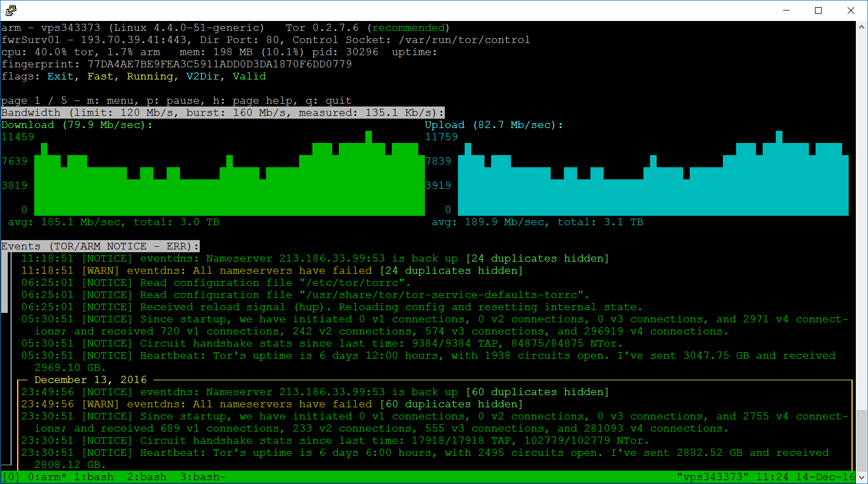Viewport: 868px width, 484px height.
Task: Select tmux window 2:bash
Action: tap(147, 477)
